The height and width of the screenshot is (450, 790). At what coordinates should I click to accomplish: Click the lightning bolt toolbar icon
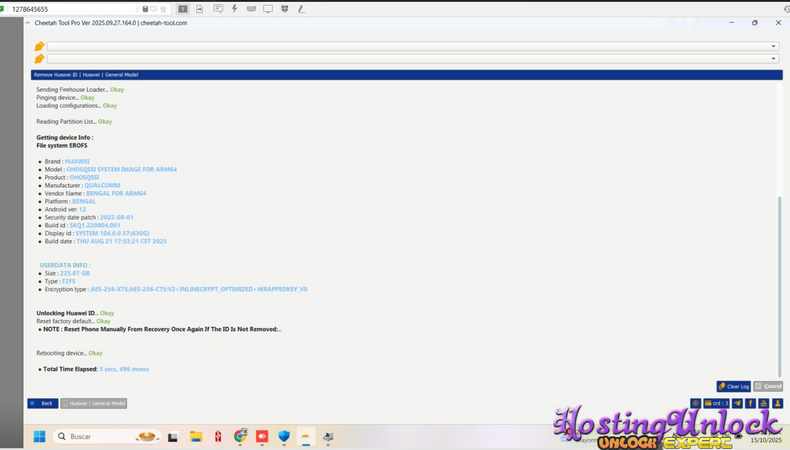[235, 9]
